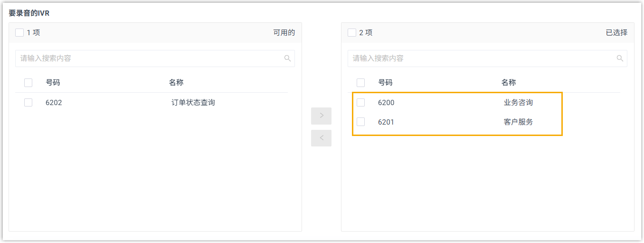Click the 订单状态查询 row name
This screenshot has width=644, height=243.
tap(193, 102)
